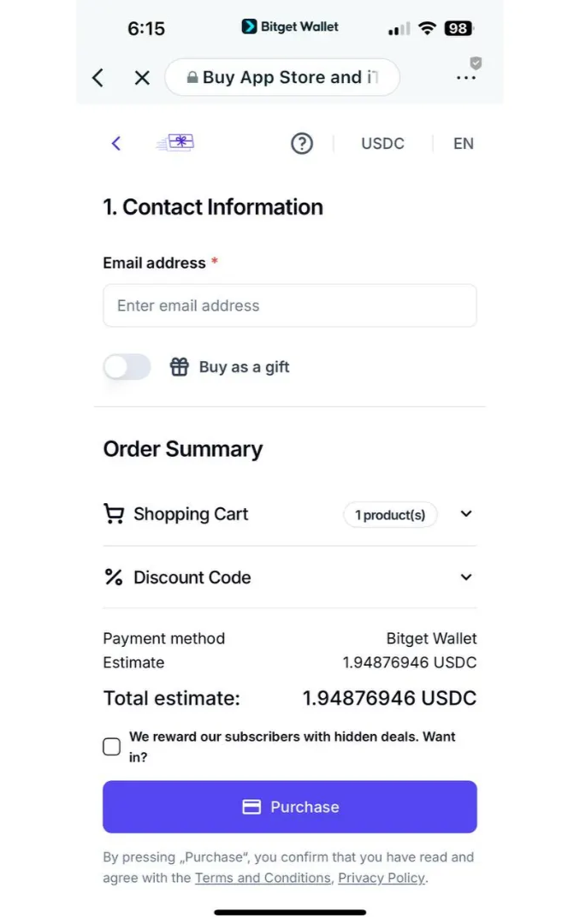Click the purple back arrow in the page
574x924 pixels.
[x=115, y=143]
